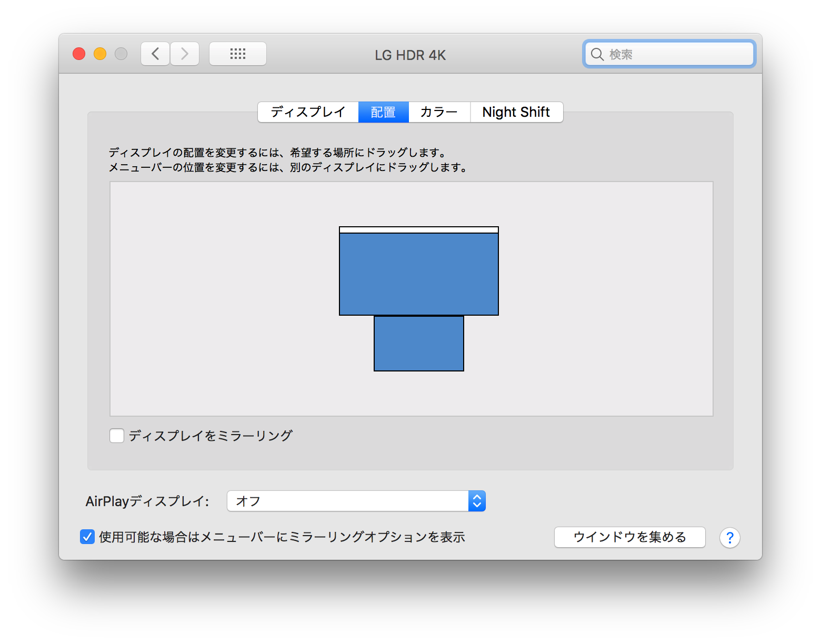The width and height of the screenshot is (821, 644).
Task: Switch to the ディスプレイ tab
Action: pos(308,112)
